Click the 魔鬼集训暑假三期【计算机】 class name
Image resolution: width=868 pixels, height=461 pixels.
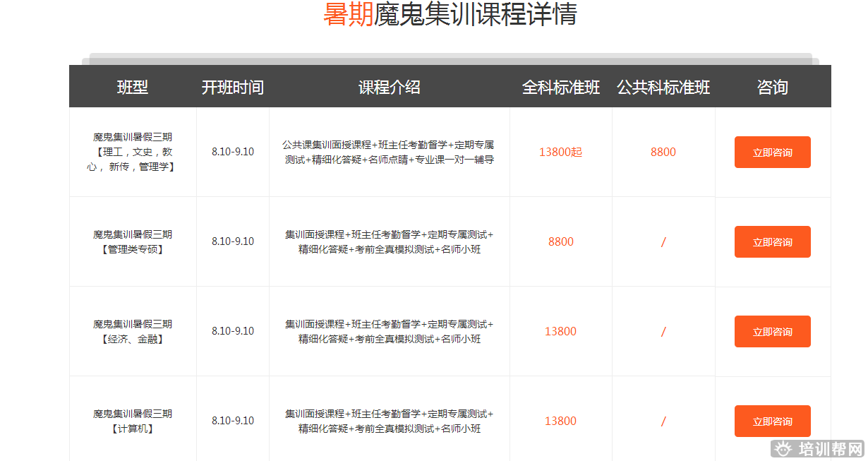point(133,421)
